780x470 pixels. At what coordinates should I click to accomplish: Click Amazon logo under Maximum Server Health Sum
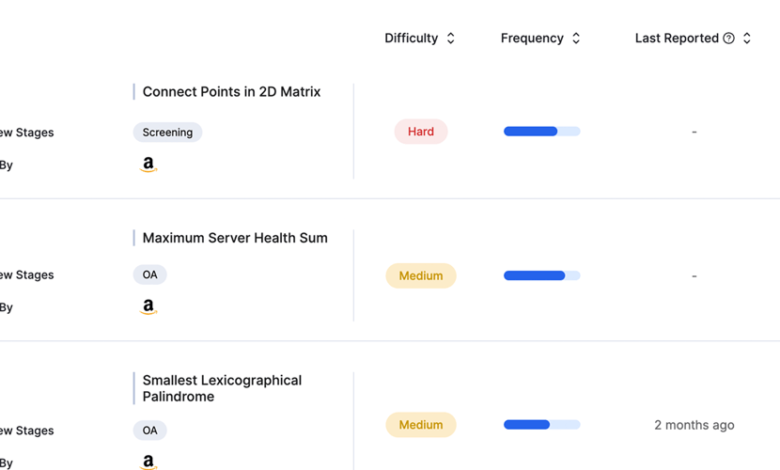(148, 306)
